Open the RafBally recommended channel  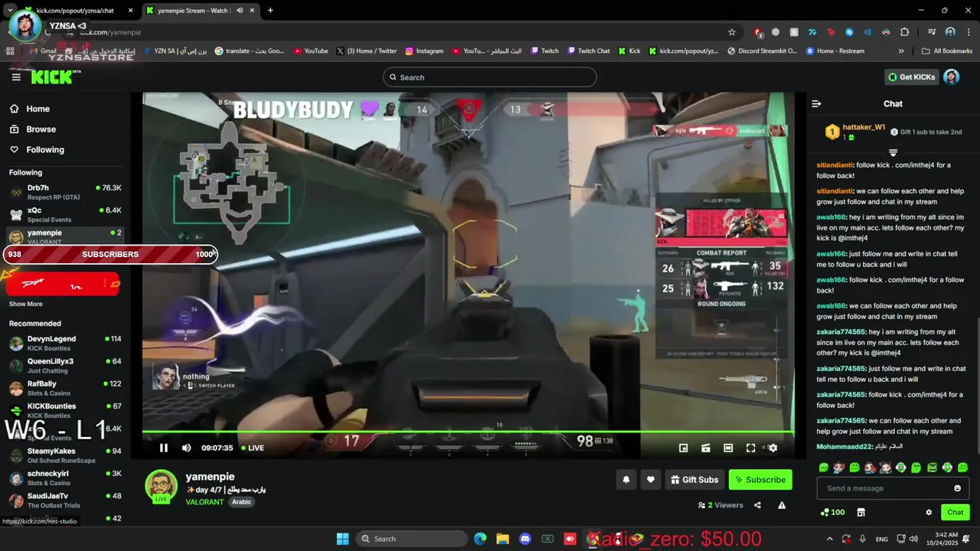click(x=65, y=387)
